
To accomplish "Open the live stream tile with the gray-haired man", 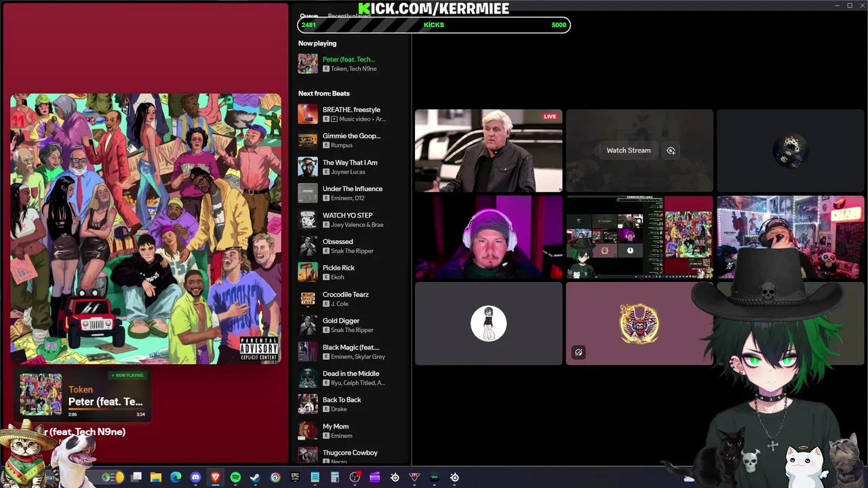I will 488,150.
